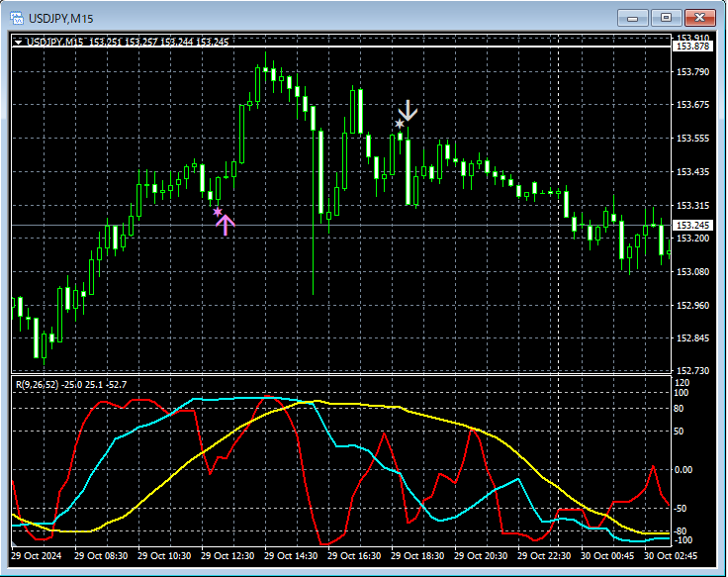Click the chart window icon in title bar
Viewport: 728px width, 577px height.
18,17
